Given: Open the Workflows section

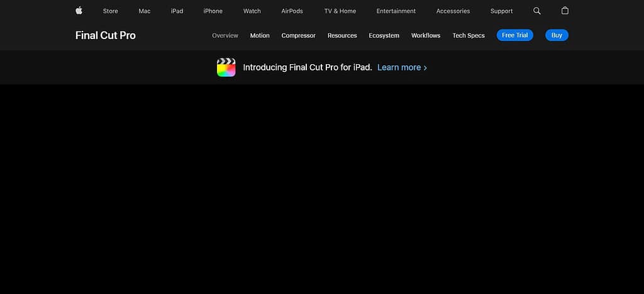Looking at the screenshot, I should coord(426,35).
